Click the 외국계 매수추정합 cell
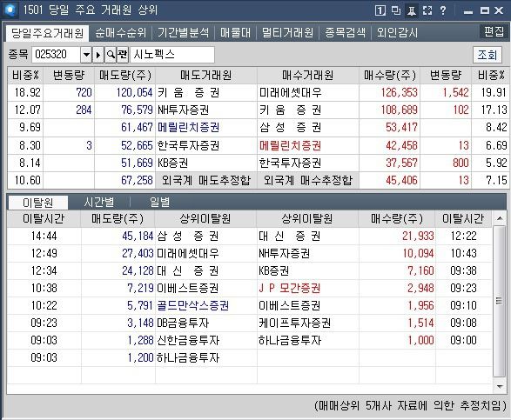This screenshot has height=420, width=511. tap(308, 180)
